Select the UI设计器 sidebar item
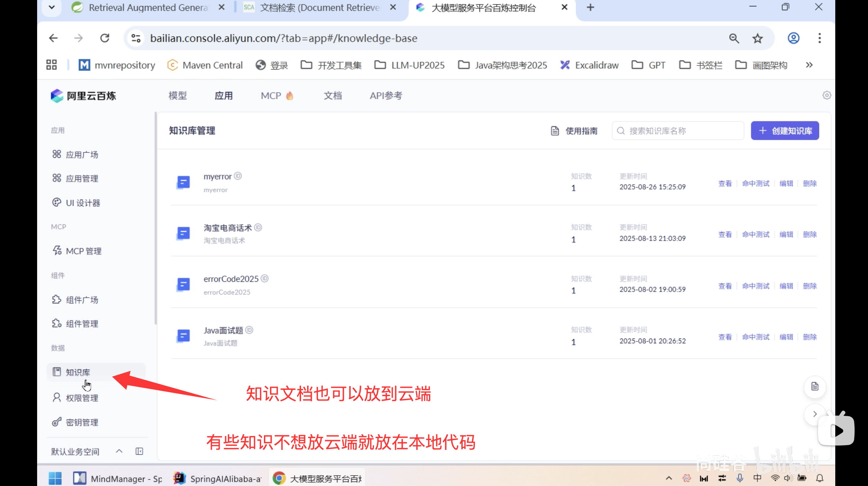 (x=83, y=203)
